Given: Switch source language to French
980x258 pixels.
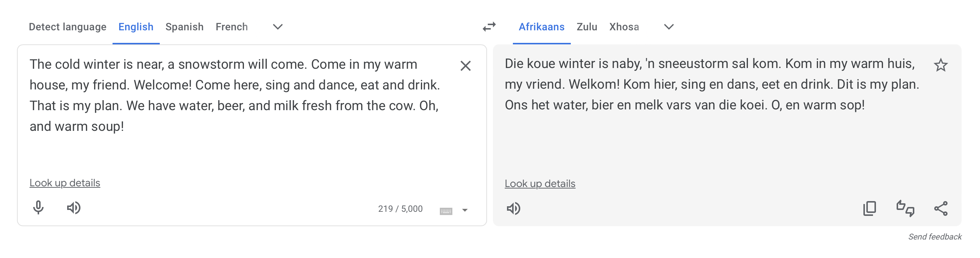Looking at the screenshot, I should pyautogui.click(x=231, y=27).
